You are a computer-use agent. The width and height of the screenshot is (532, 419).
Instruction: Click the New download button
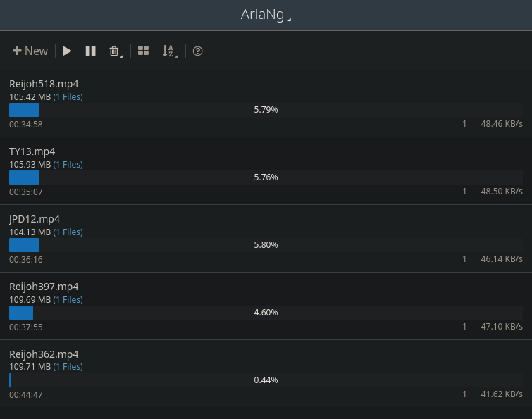tap(30, 51)
